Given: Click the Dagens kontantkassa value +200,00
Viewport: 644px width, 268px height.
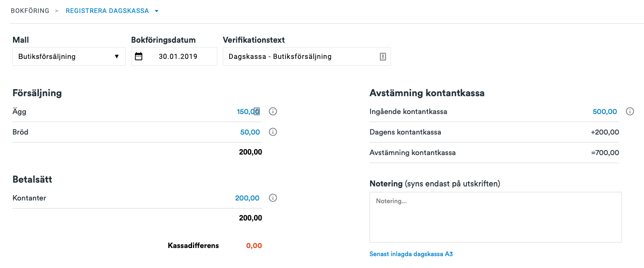Looking at the screenshot, I should (x=605, y=132).
